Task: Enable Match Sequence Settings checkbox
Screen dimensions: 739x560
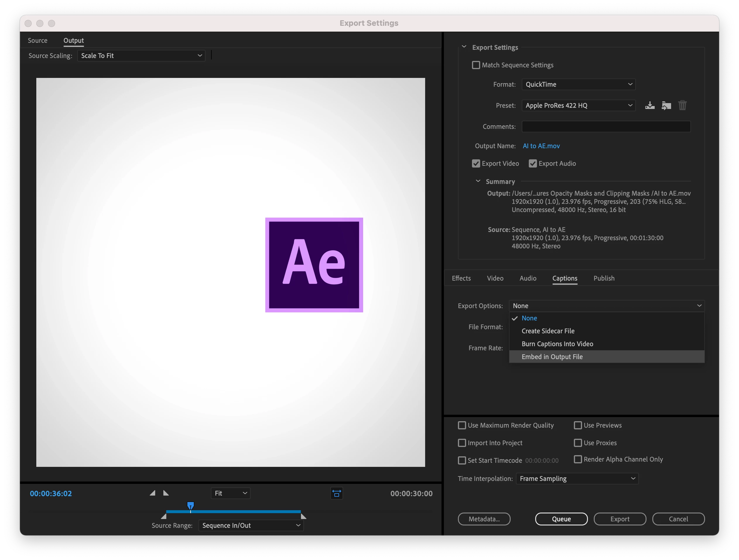Action: coord(476,65)
